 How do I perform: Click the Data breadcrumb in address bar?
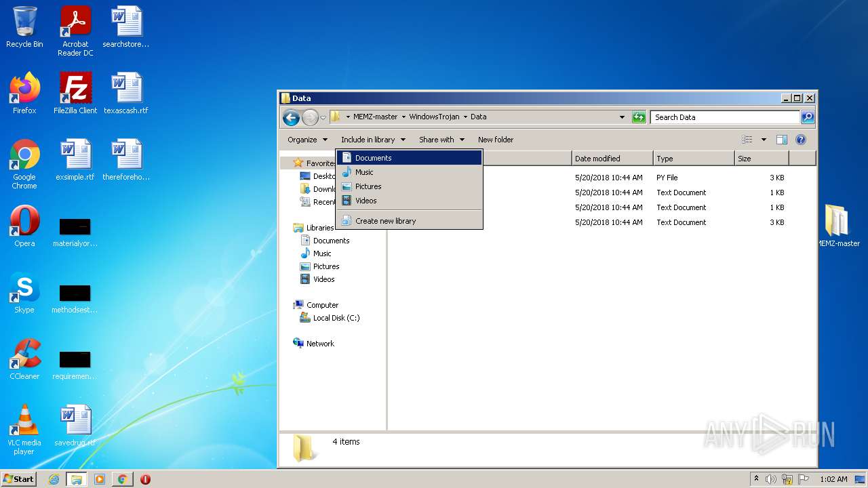coord(479,117)
